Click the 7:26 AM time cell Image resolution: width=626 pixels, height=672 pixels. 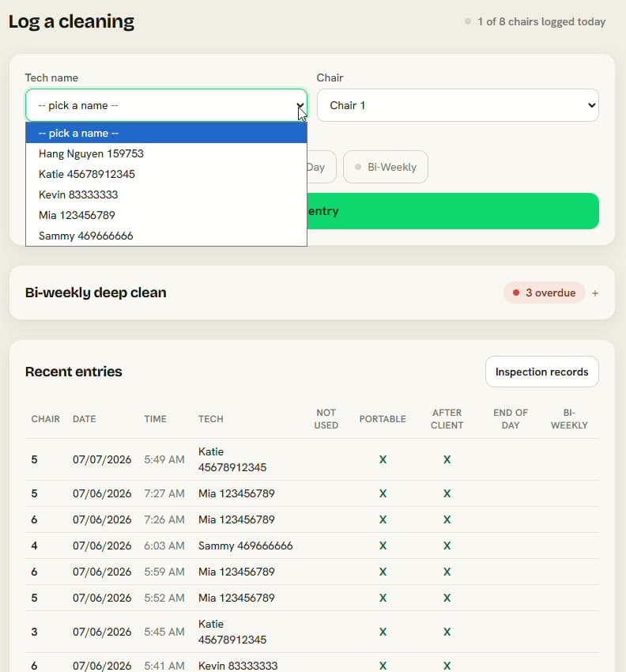(164, 520)
